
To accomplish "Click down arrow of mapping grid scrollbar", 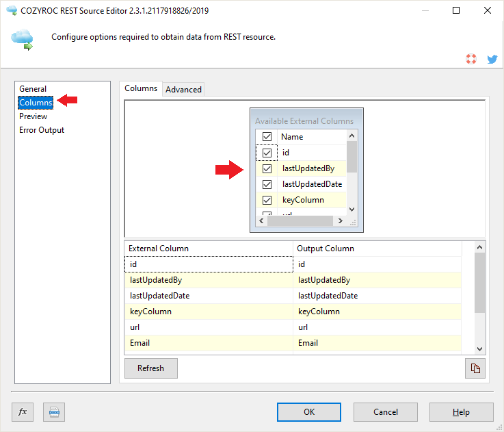I will click(479, 349).
